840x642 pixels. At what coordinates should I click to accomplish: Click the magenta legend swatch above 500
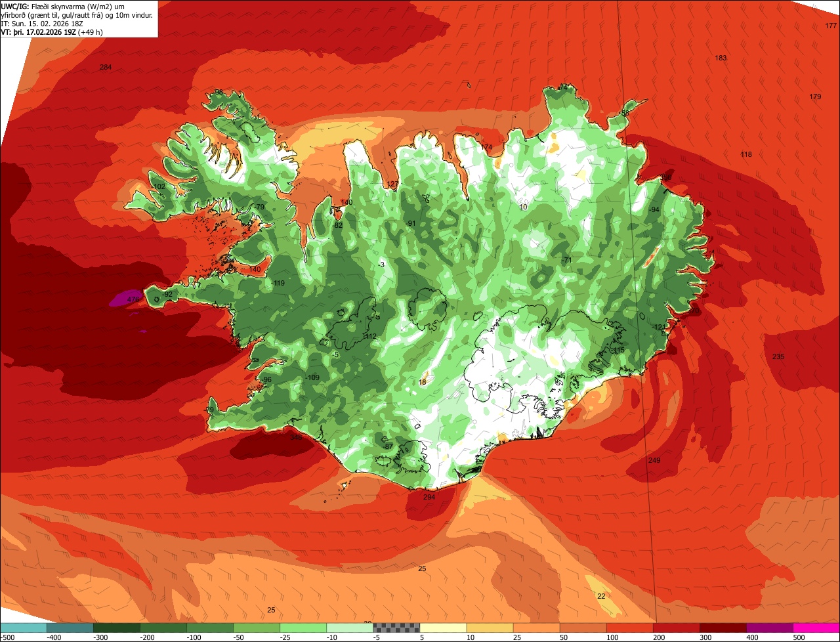(816, 628)
